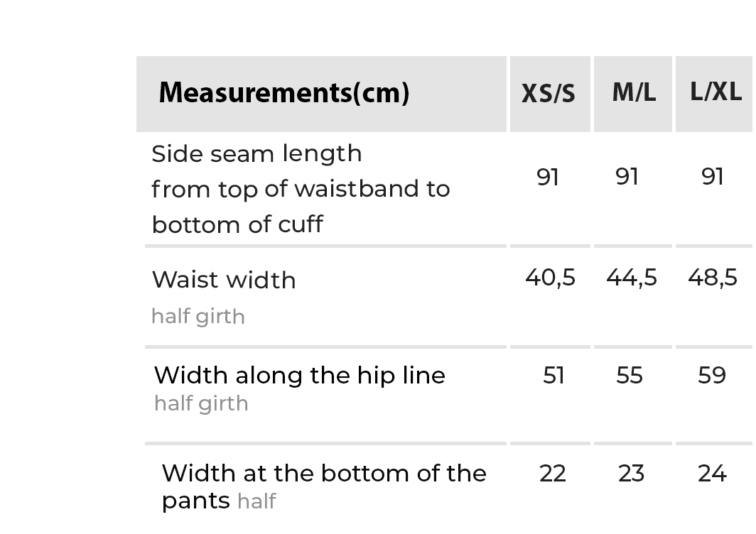
Task: Select the L/XL size column header
Action: coord(715,92)
